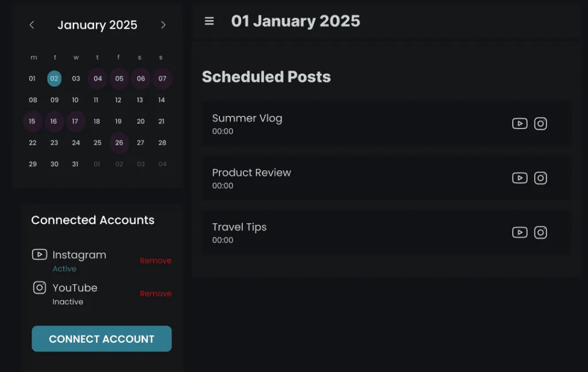Screen dimensions: 588x372
Task: Go to the previous month in calendar
Action: pyautogui.click(x=32, y=25)
